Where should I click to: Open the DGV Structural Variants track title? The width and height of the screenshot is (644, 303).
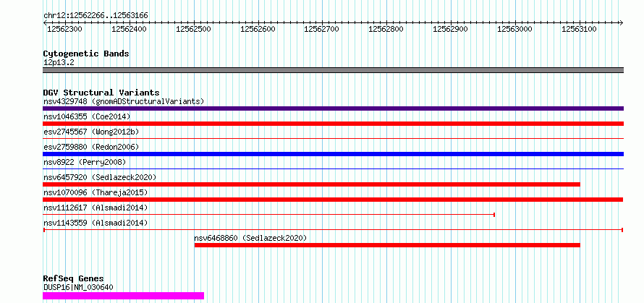tap(101, 93)
